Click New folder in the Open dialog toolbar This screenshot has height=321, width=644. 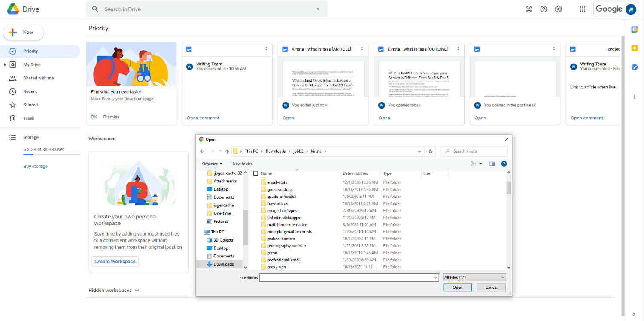coord(242,164)
